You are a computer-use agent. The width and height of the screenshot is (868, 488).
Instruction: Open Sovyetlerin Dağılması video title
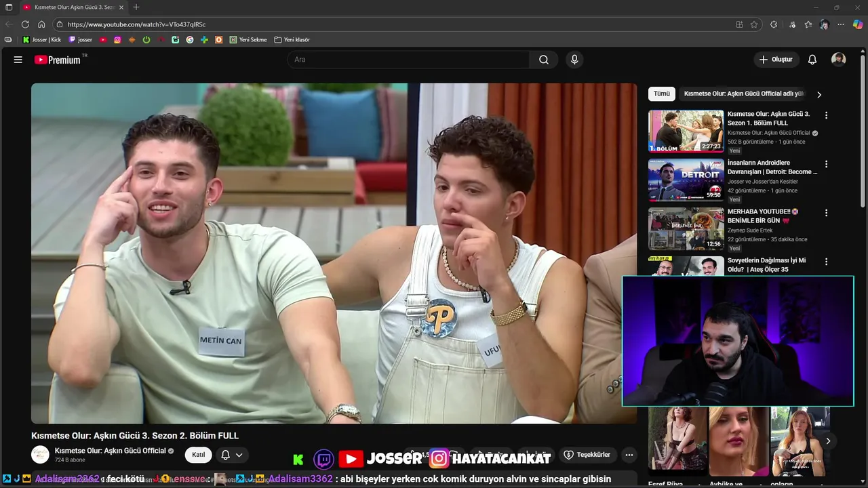click(x=766, y=265)
